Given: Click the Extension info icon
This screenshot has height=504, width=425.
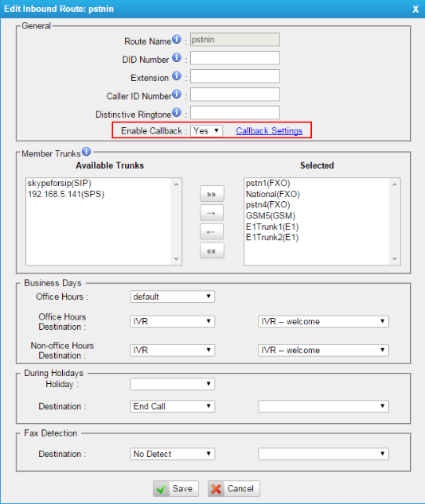Looking at the screenshot, I should coord(177,76).
